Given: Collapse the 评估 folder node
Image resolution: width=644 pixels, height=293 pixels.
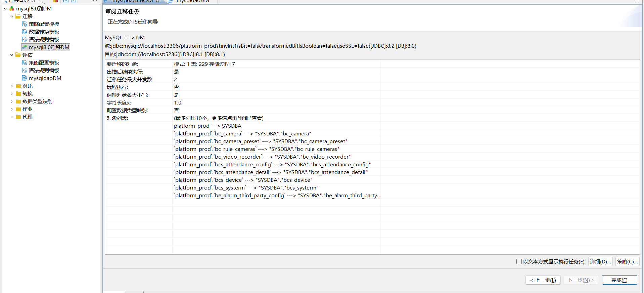Looking at the screenshot, I should (x=12, y=55).
